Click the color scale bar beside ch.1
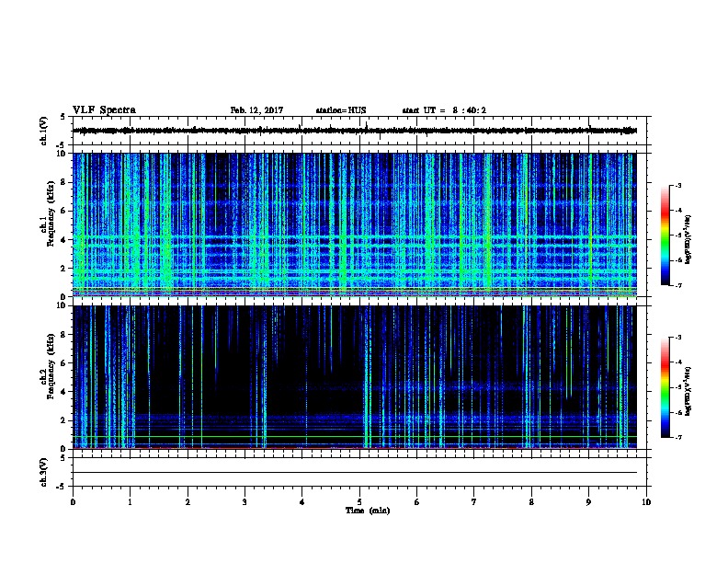 point(665,236)
